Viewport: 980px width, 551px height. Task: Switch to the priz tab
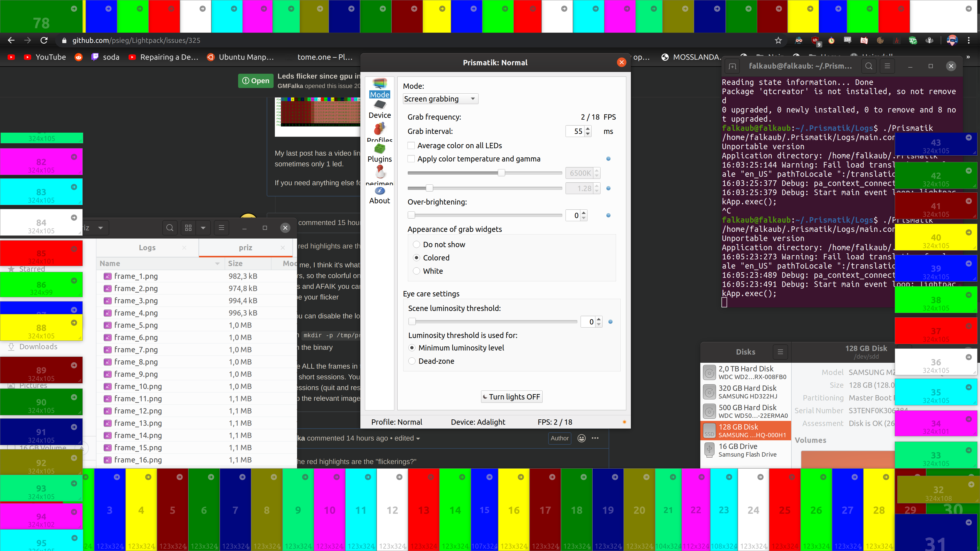click(245, 247)
